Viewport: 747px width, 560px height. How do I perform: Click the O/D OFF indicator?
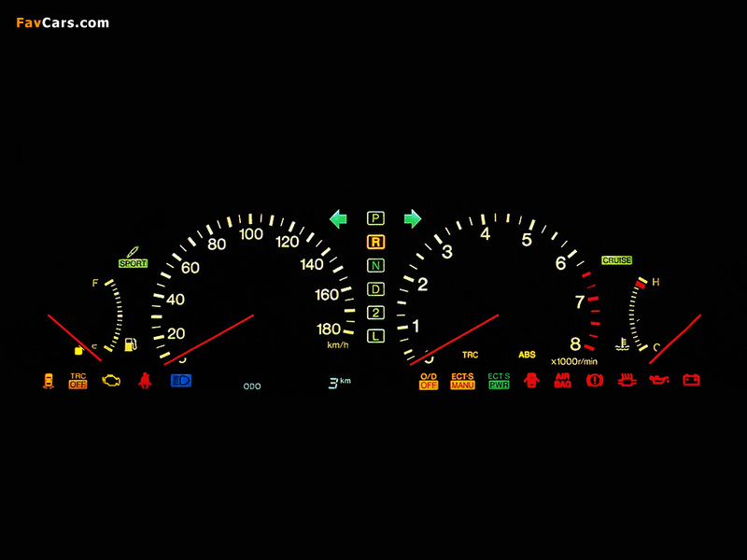[x=429, y=381]
